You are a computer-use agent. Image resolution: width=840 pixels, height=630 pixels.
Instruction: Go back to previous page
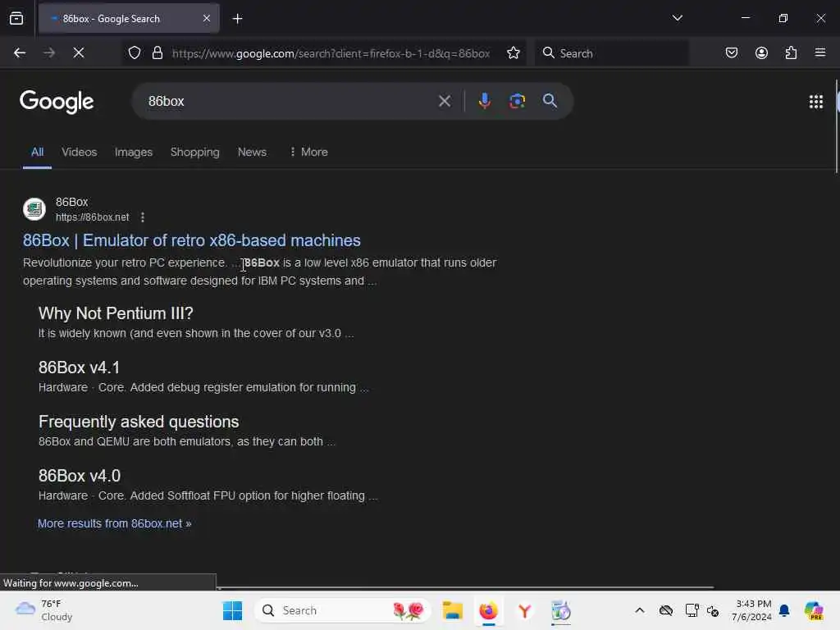click(x=20, y=52)
